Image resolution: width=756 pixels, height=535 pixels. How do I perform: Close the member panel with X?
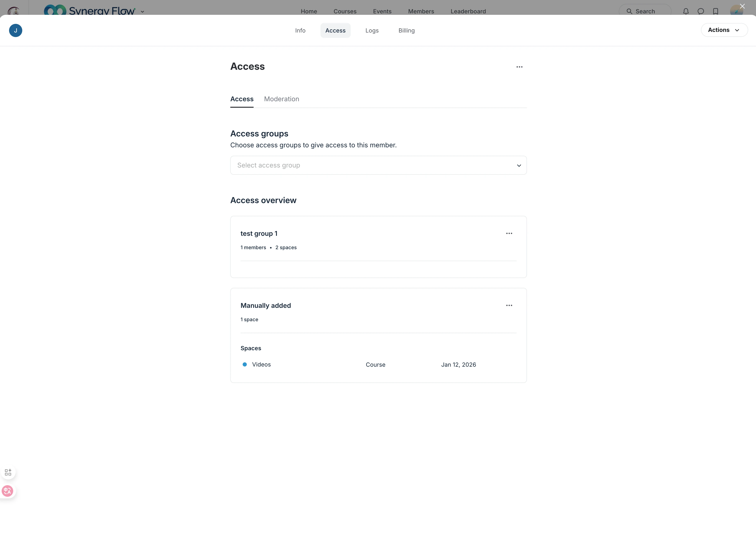(x=742, y=6)
